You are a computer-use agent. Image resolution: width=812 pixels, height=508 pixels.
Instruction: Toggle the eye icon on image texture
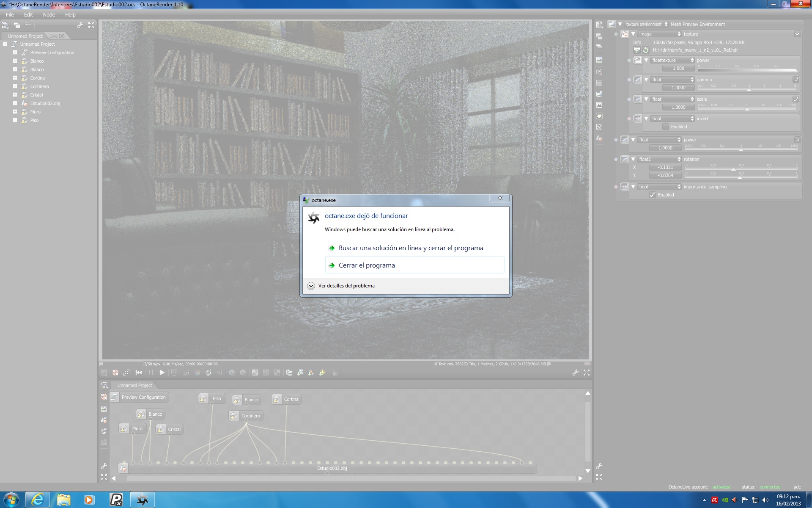pos(797,34)
